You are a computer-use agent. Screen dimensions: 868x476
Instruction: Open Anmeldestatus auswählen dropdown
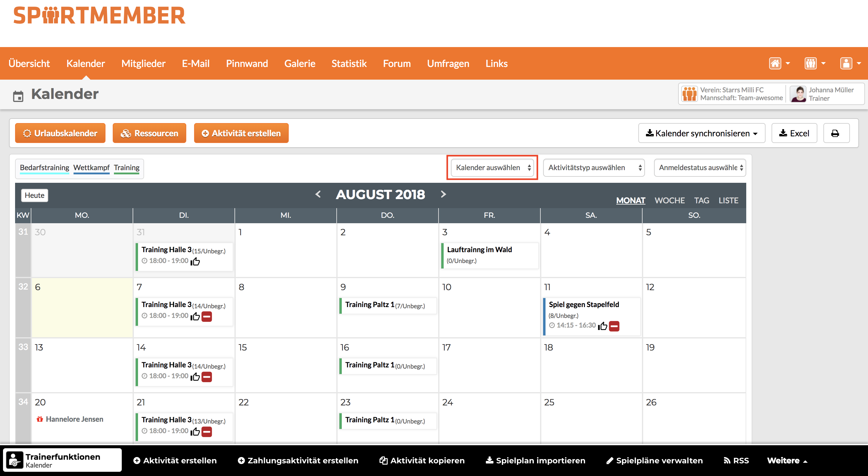[700, 168]
